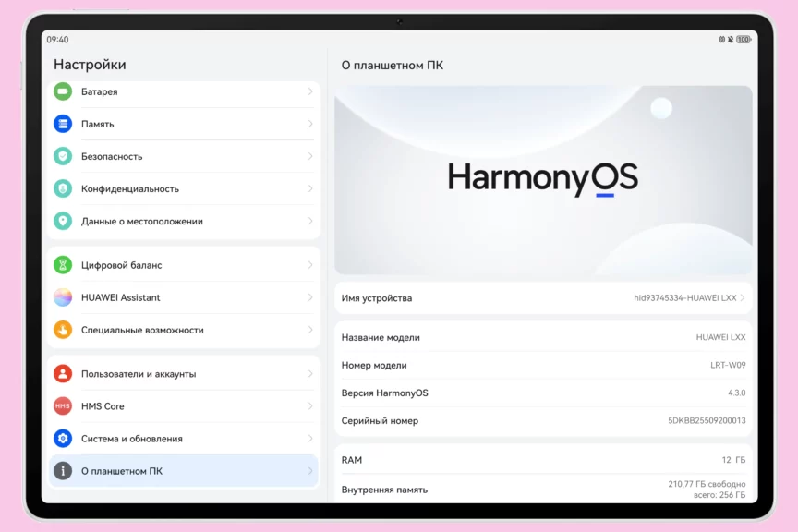The image size is (798, 532).
Task: Tap the Данные о местоположении pin icon
Action: click(x=63, y=221)
